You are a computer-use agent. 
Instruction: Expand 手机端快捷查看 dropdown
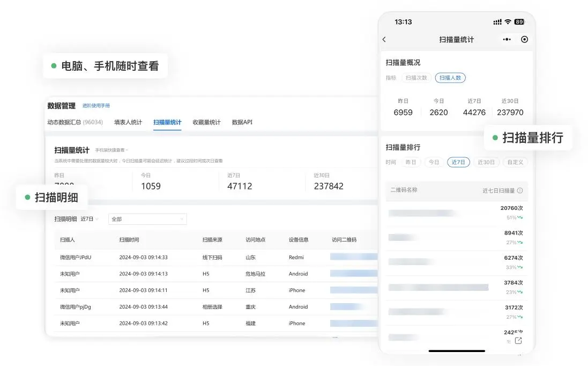111,150
